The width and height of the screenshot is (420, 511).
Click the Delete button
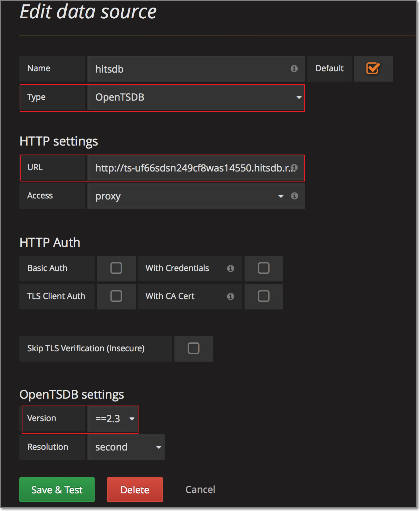(x=135, y=490)
